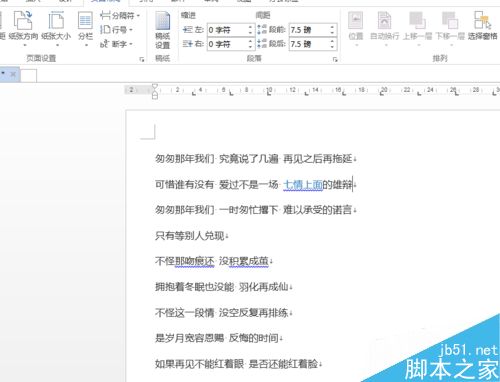Click the first line indent marker on the ruler
The width and height of the screenshot is (500, 382).
click(x=155, y=86)
